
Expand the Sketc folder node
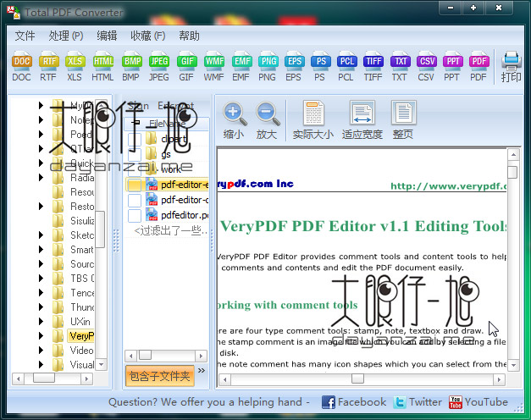41,235
